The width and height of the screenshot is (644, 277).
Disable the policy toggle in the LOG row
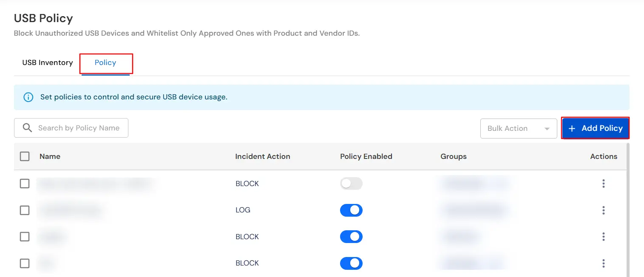351,210
